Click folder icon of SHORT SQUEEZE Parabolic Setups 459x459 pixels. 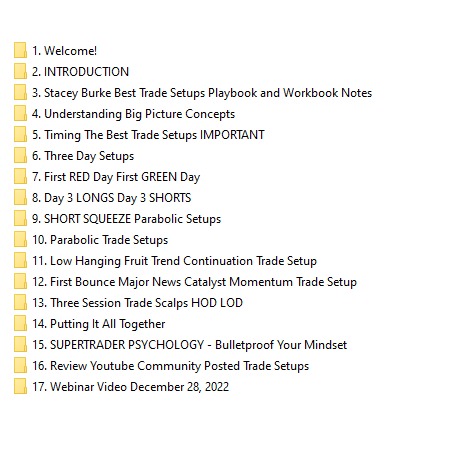click(x=20, y=218)
